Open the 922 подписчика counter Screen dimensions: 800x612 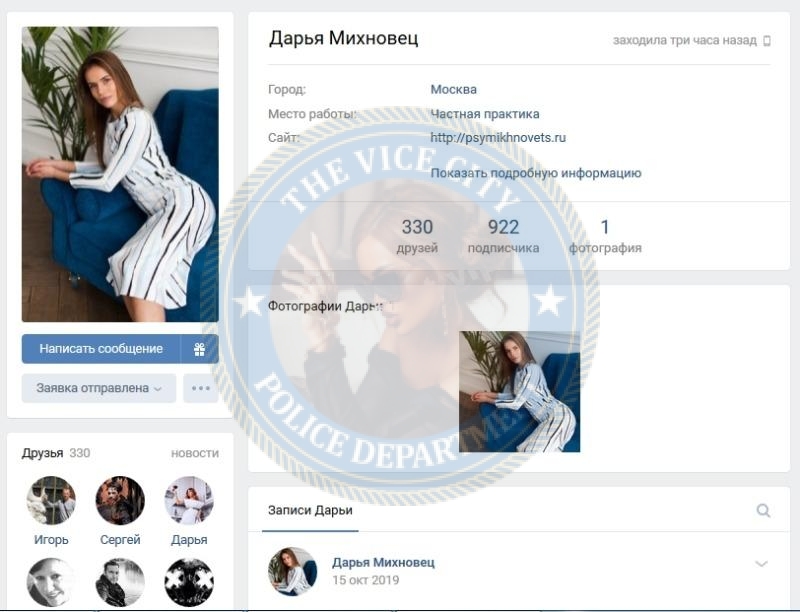point(504,236)
